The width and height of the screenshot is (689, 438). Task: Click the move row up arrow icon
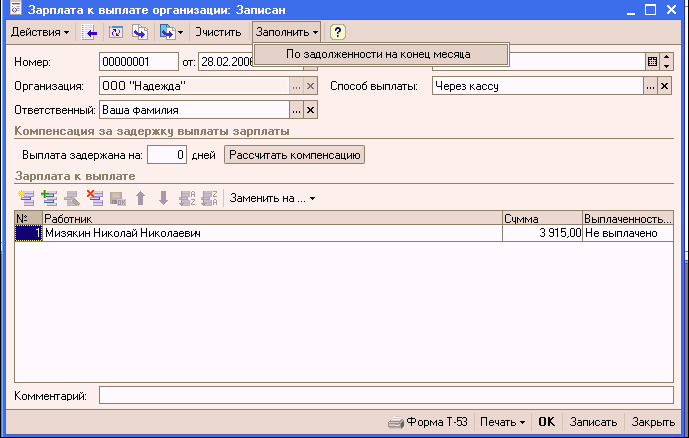(141, 198)
